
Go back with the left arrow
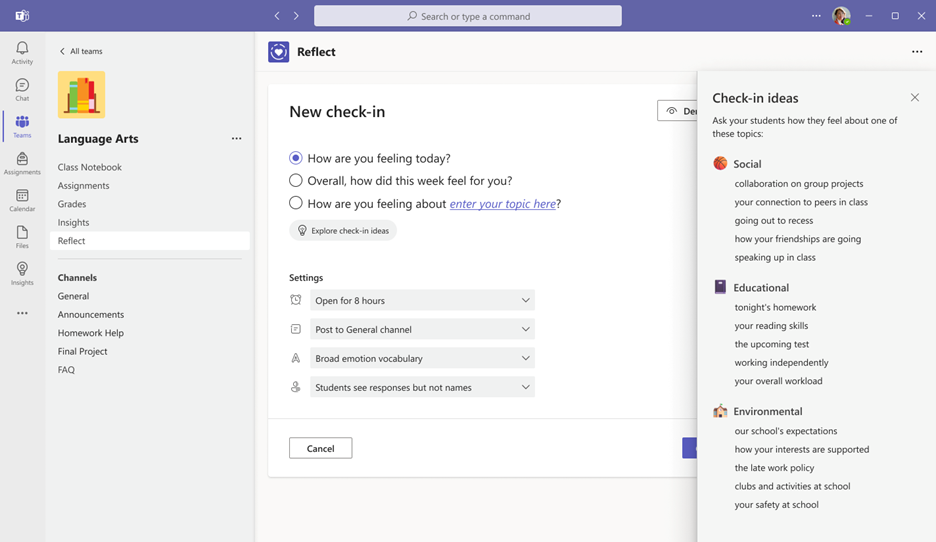[277, 16]
